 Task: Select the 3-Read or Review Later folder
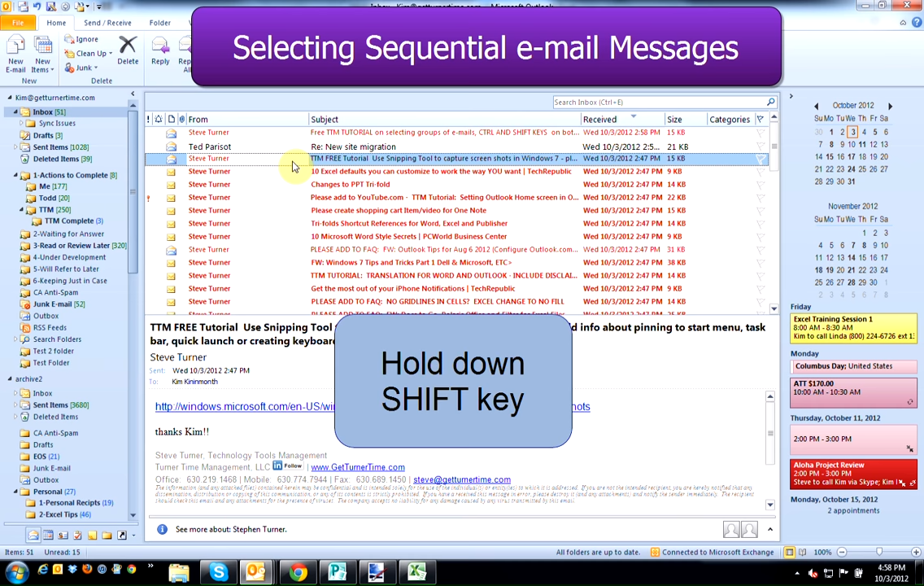(x=80, y=245)
